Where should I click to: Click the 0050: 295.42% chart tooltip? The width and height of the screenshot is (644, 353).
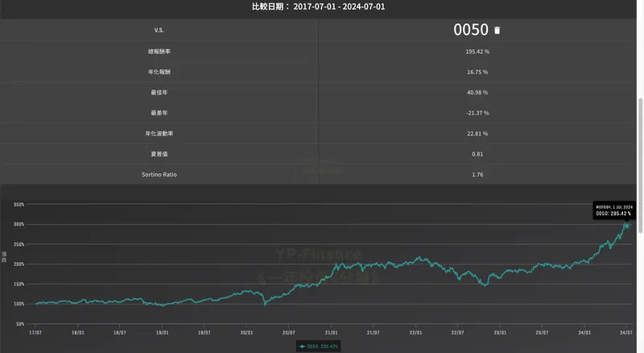tap(613, 210)
